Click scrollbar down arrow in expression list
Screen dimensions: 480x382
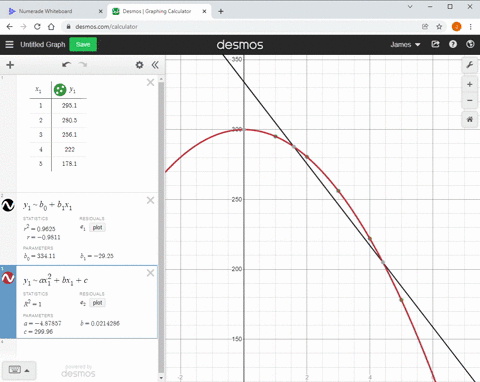point(161,378)
